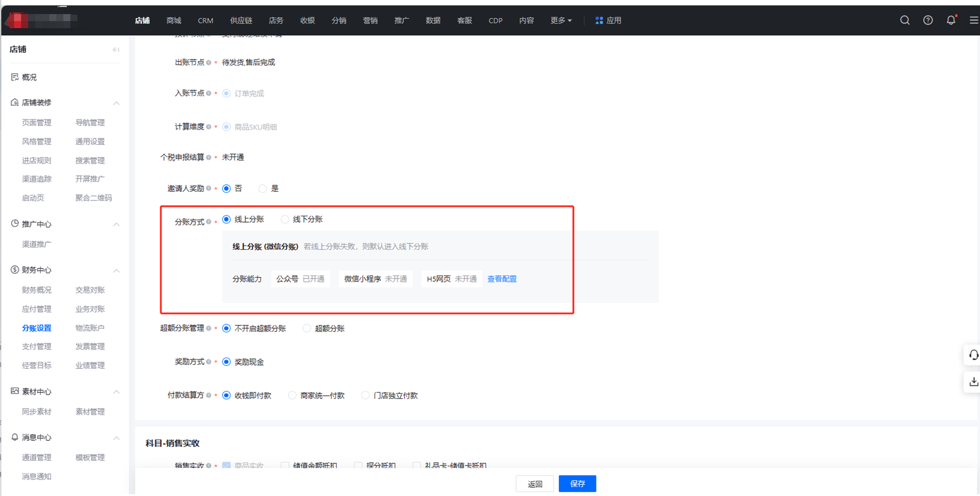The height and width of the screenshot is (496, 980).
Task: Click the info icon next to 超额分账管理
Action: click(x=209, y=328)
